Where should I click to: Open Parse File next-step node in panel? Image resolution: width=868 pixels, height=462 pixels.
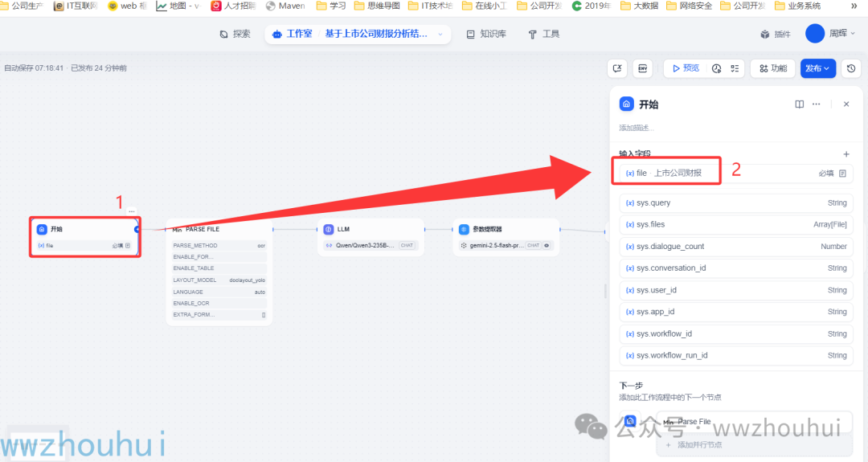point(754,422)
